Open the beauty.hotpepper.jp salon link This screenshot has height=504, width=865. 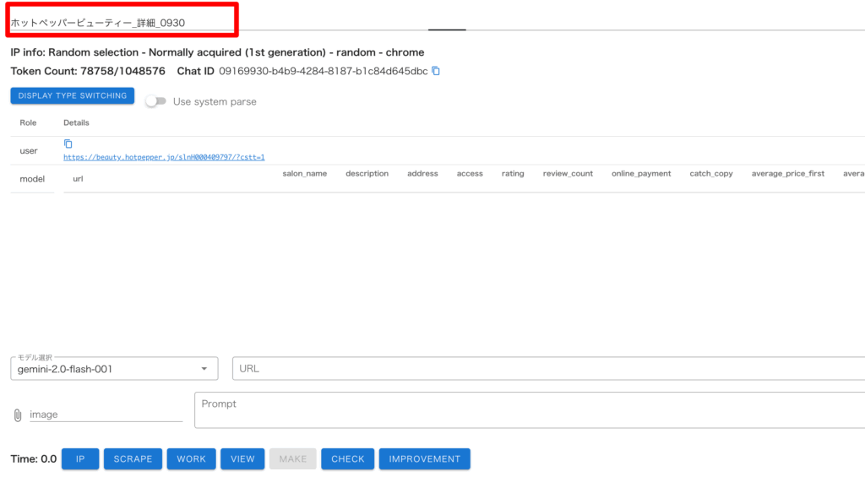point(165,157)
